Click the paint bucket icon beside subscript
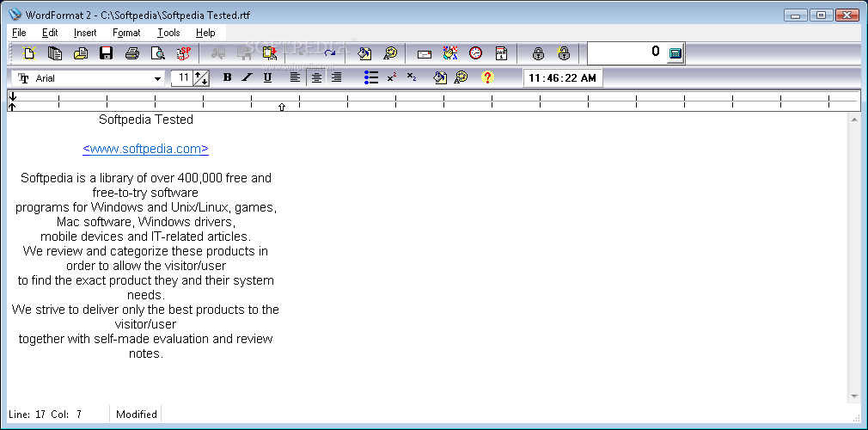 point(440,77)
